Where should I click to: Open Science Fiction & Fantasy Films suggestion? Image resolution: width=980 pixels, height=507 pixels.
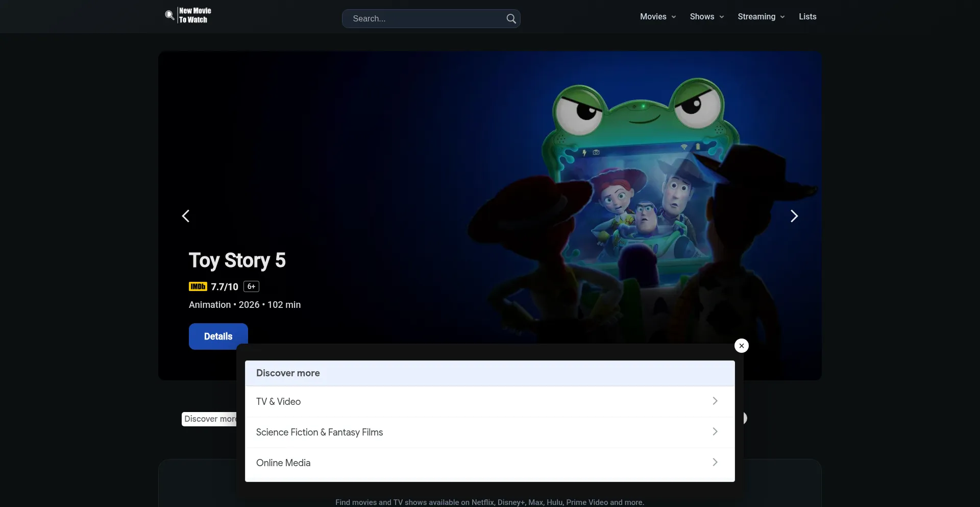[489, 432]
